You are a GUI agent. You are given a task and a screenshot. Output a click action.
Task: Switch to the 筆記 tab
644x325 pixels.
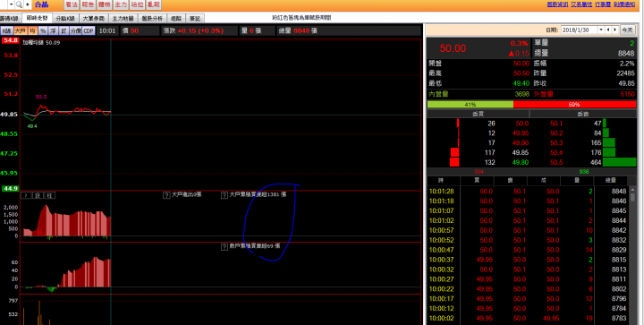195,19
